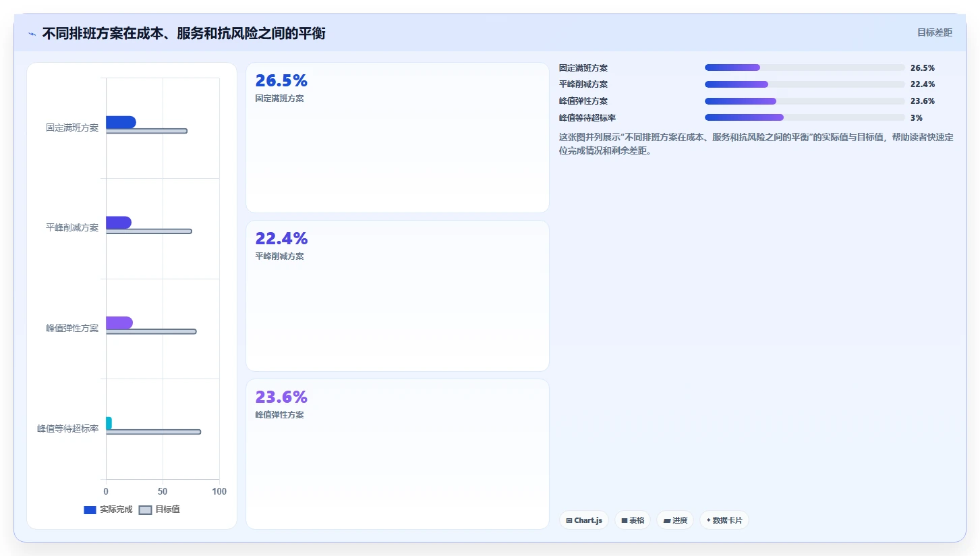Click the 平峰削减方案 y-axis label
Viewport: 980px width, 556px height.
tap(72, 228)
